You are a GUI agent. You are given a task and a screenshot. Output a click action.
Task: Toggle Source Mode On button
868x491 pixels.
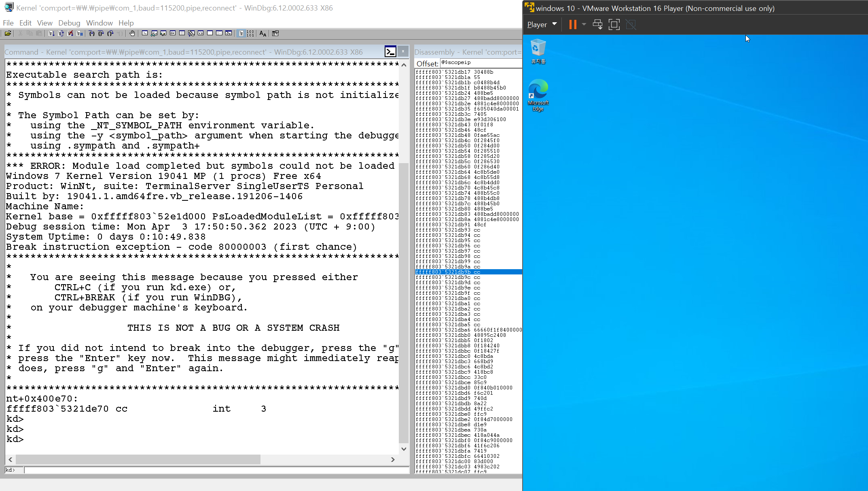click(241, 34)
